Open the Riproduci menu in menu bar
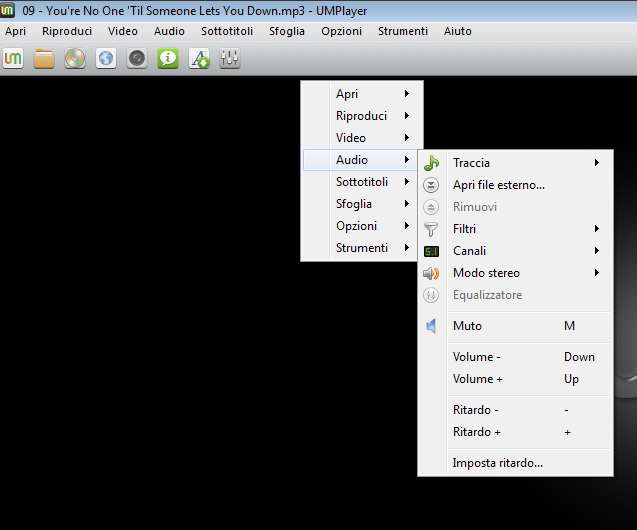 pyautogui.click(x=67, y=31)
